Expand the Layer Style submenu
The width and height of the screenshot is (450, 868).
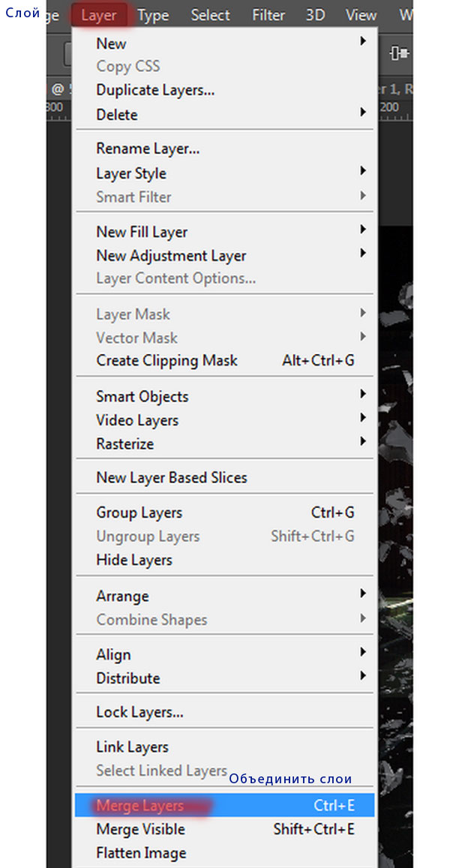click(225, 173)
